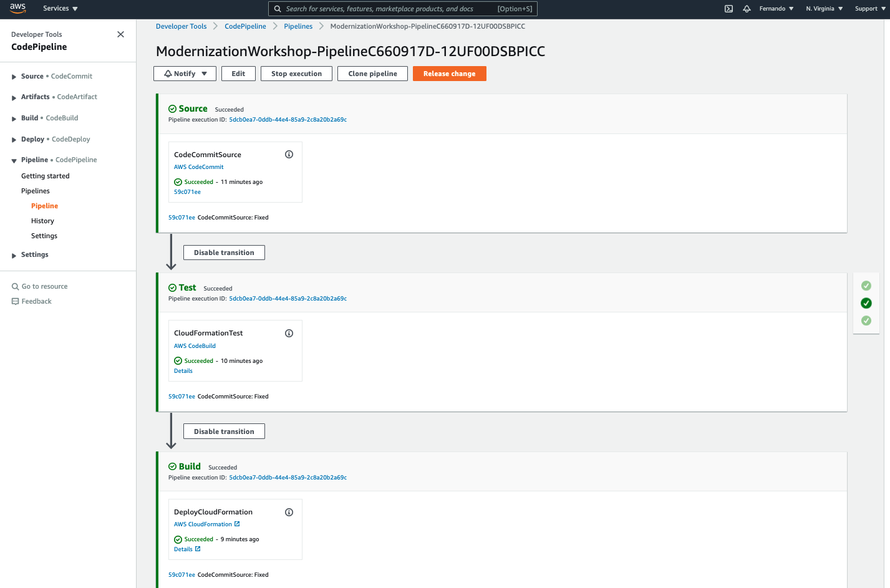The height and width of the screenshot is (588, 890).
Task: Select Pipelines in sidebar
Action: click(36, 191)
